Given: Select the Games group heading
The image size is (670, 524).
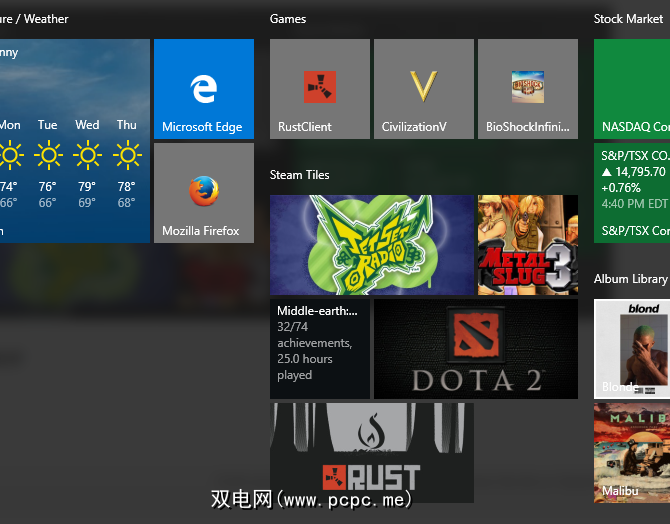Looking at the screenshot, I should click(288, 19).
